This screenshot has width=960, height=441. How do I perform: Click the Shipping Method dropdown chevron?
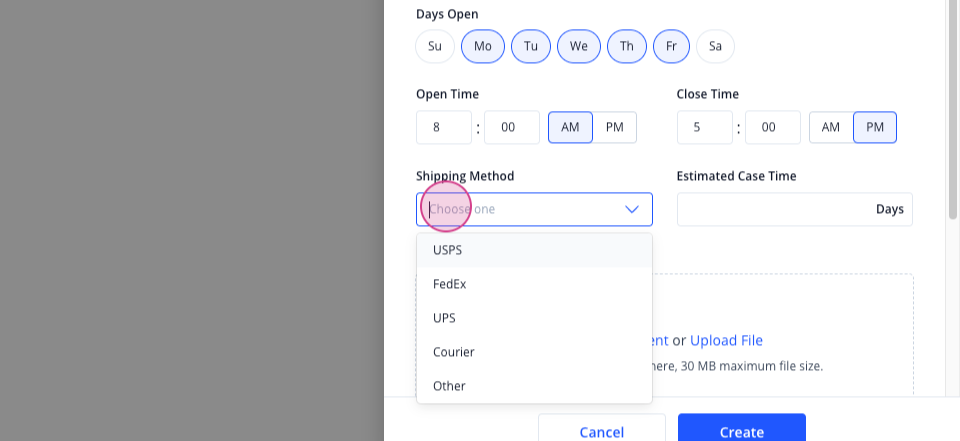point(631,209)
